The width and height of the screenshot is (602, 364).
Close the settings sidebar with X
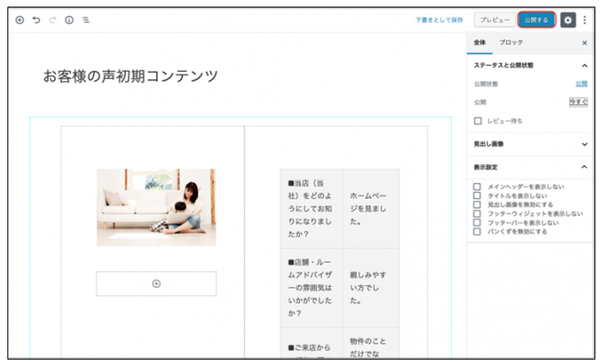(585, 43)
